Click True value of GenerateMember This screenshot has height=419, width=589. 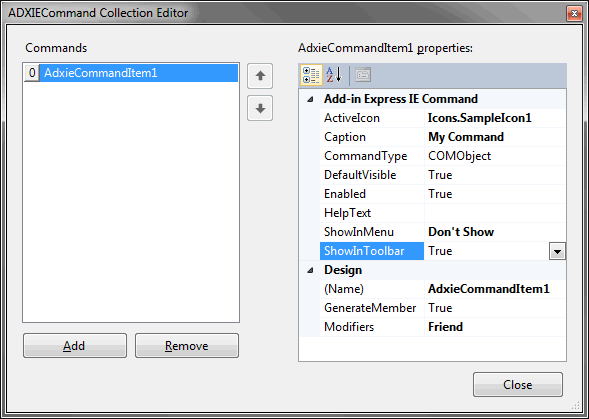495,308
